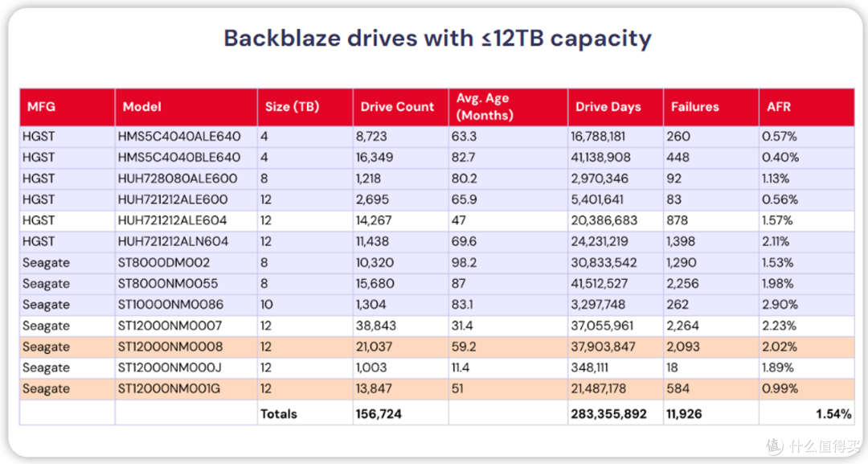Image resolution: width=868 pixels, height=464 pixels.
Task: Click drive count value 38,843
Action: [x=375, y=326]
